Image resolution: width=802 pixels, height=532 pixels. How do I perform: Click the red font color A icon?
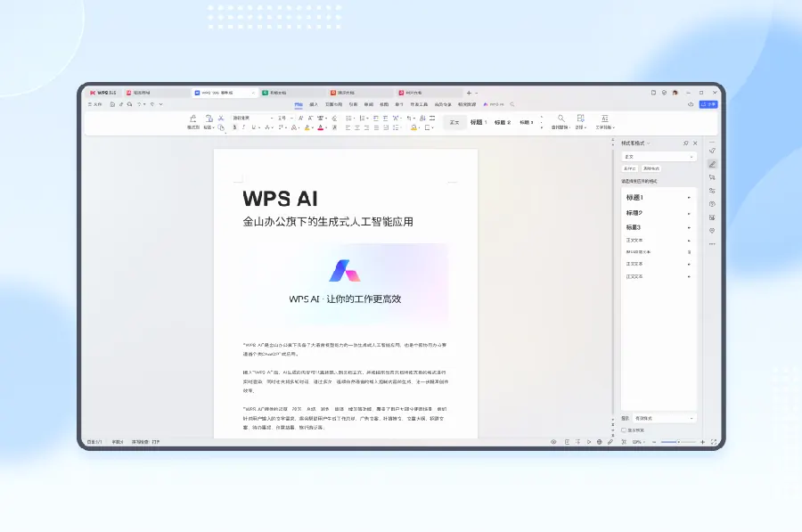[x=320, y=127]
